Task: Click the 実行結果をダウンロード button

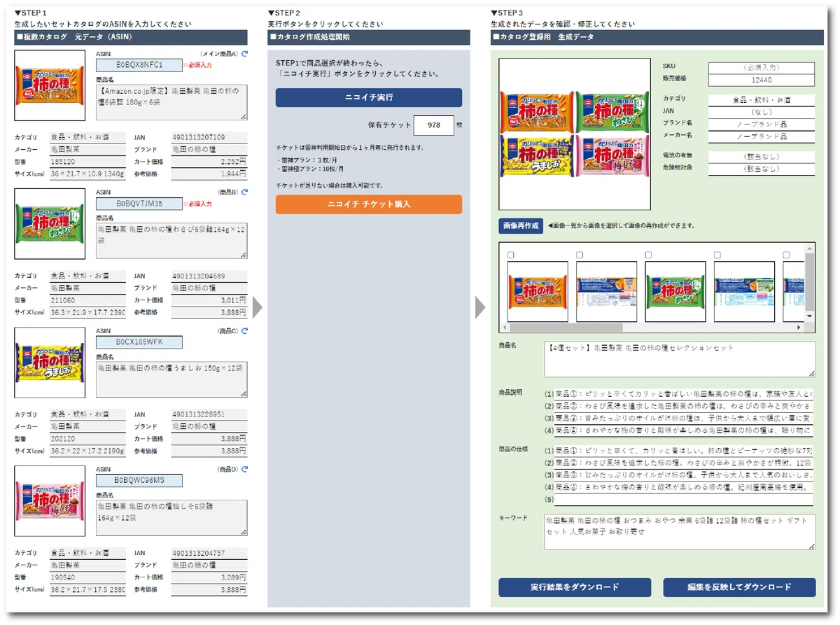Action: [x=575, y=587]
